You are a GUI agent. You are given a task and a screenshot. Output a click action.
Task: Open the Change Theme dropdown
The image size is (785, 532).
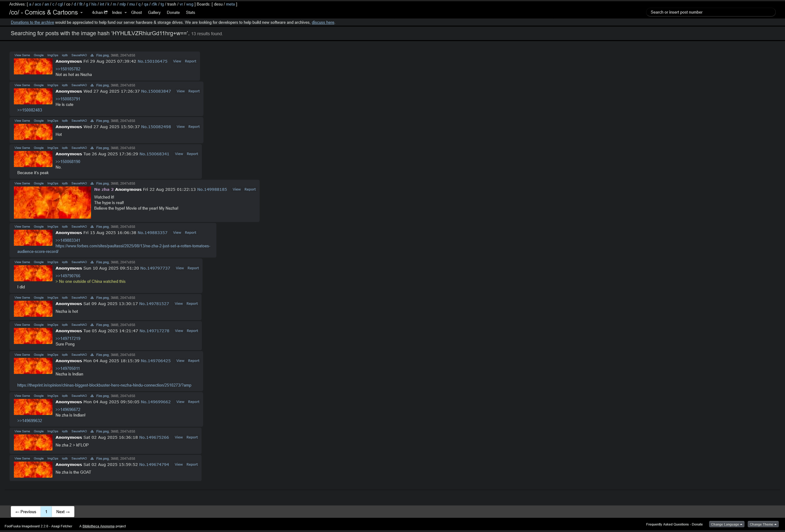tap(763, 524)
